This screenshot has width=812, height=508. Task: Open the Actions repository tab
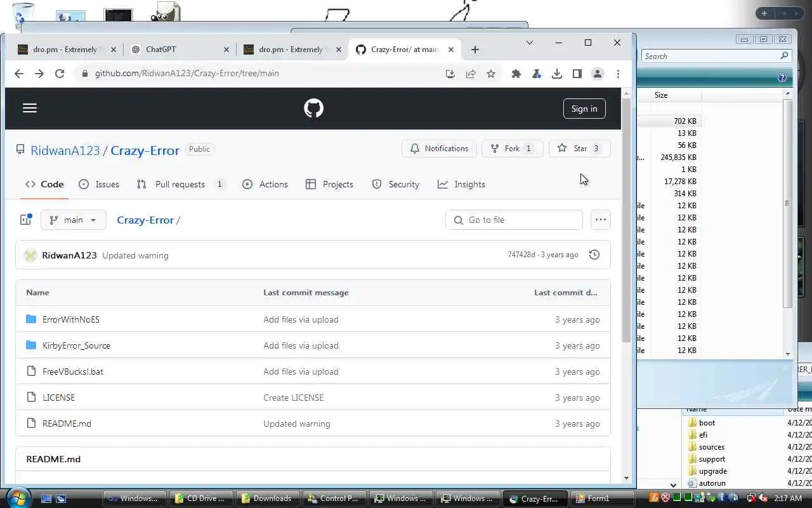(x=265, y=184)
